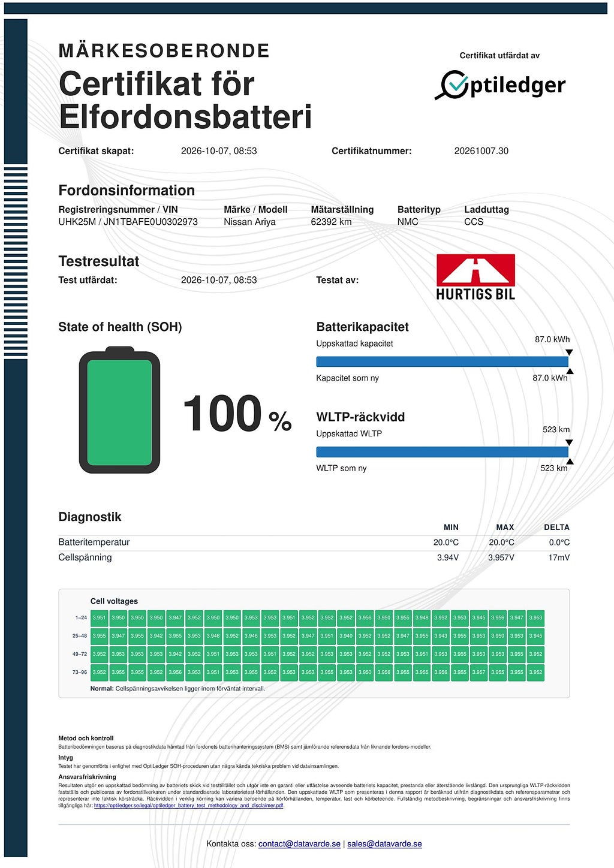Click the 100 % state of health value
614x868 pixels.
(x=237, y=414)
